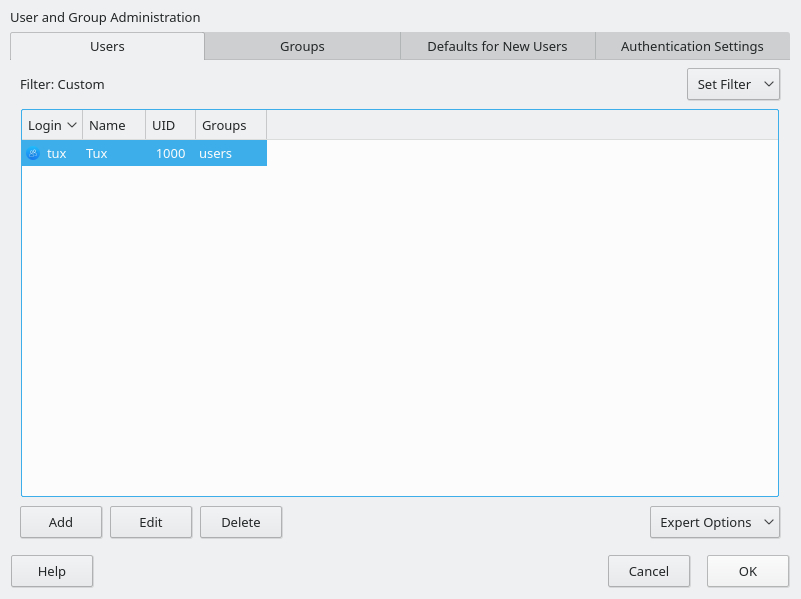Go to the Authentication Settings tab
This screenshot has width=801, height=599.
coord(692,46)
